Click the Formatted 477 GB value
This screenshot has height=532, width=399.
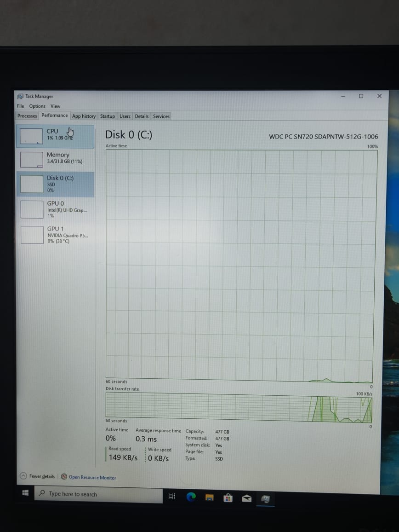pyautogui.click(x=222, y=439)
